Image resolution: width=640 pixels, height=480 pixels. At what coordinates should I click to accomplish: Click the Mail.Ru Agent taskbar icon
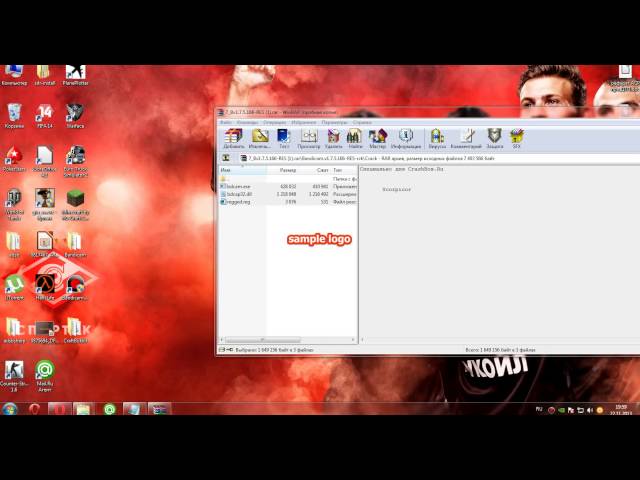click(x=109, y=409)
